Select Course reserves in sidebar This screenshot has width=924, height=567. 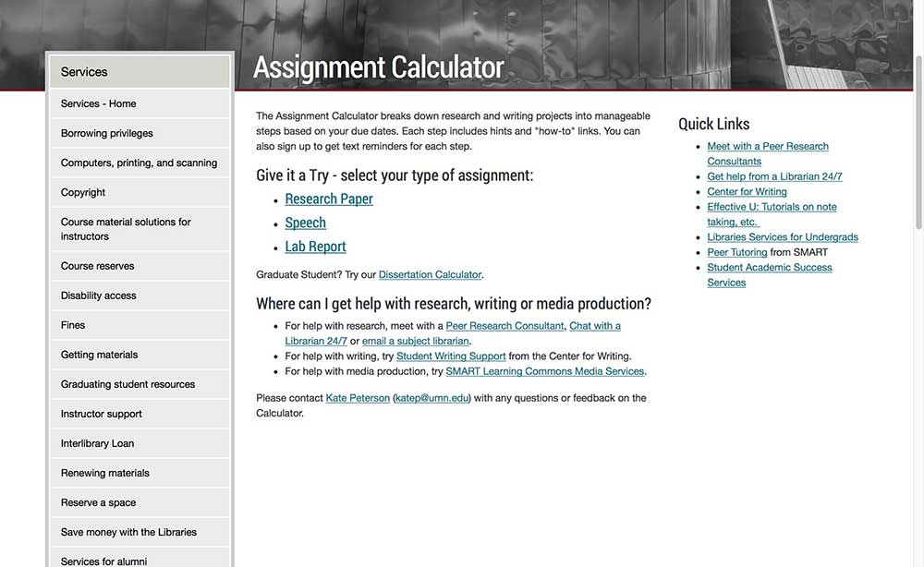click(x=140, y=266)
